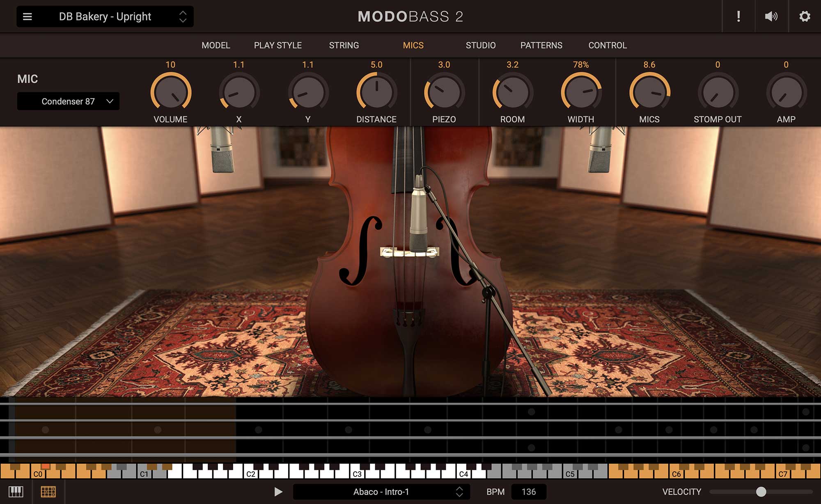Open the DB Bakery - Upright preset selector
The width and height of the screenshot is (821, 504).
(x=105, y=17)
